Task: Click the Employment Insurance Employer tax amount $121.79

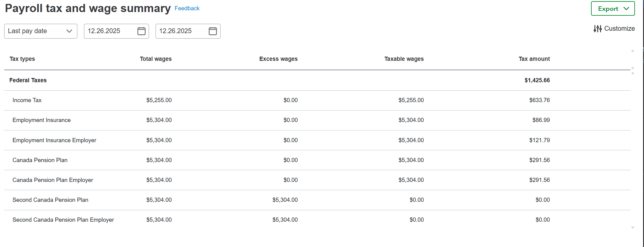Action: 539,140
